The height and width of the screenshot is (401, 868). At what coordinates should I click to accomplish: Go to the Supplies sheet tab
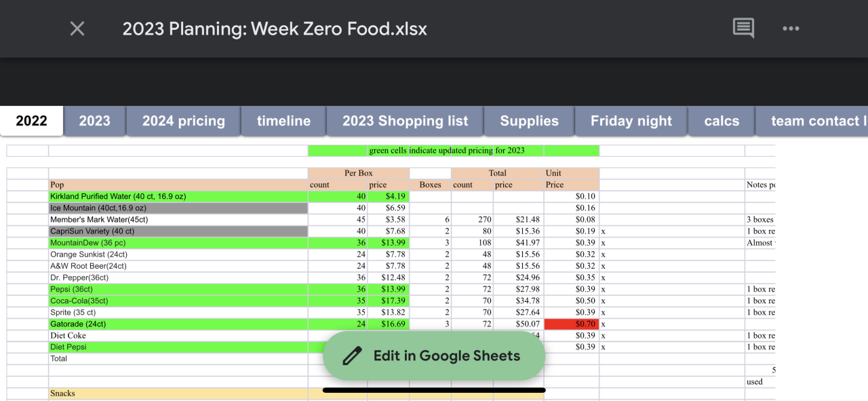529,121
